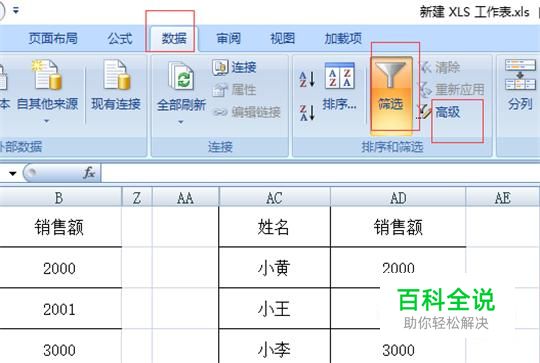Click the 属性 properties button
Image resolution: width=540 pixels, height=363 pixels.
(x=234, y=90)
